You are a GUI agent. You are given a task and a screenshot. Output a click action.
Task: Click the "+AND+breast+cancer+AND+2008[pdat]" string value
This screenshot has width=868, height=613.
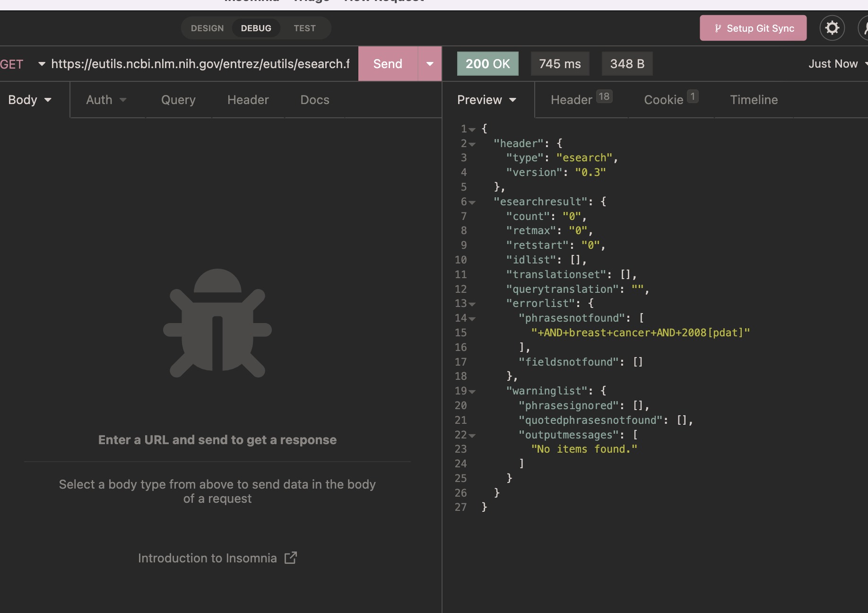[641, 333]
